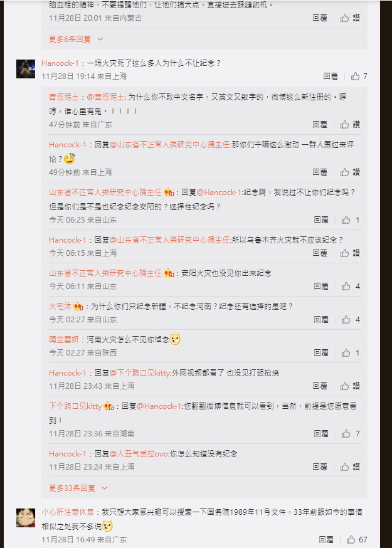Reply to 大宅沐's comment from 山东
Image resolution: width=392 pixels, height=548 pixels.
tap(321, 319)
